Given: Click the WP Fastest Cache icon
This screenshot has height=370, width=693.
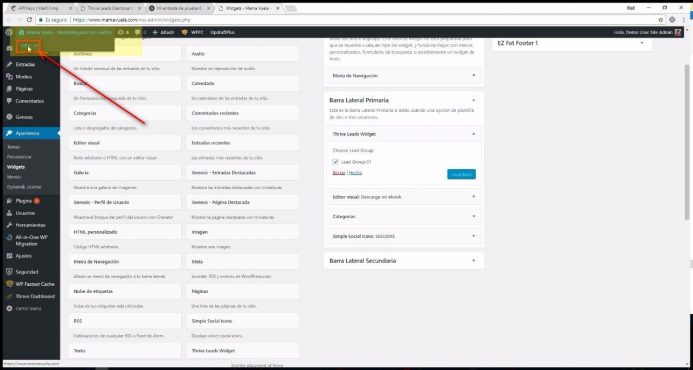Looking at the screenshot, I should (x=9, y=284).
